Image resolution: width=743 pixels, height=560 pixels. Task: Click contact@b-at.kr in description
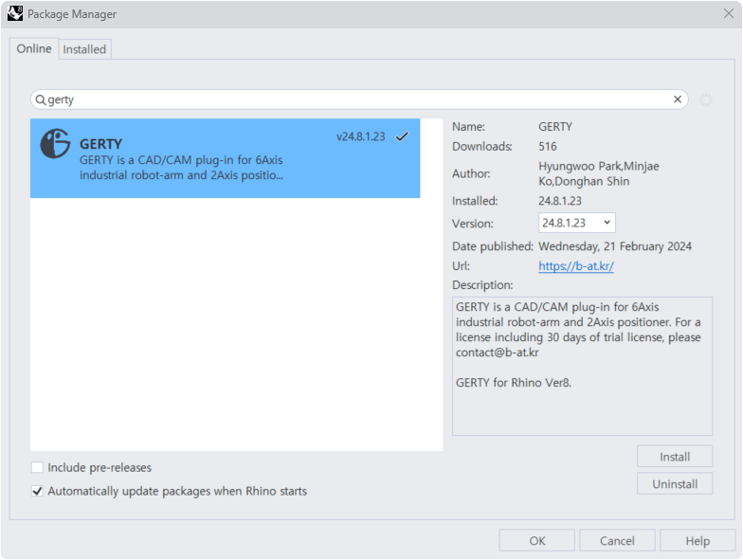(x=497, y=352)
